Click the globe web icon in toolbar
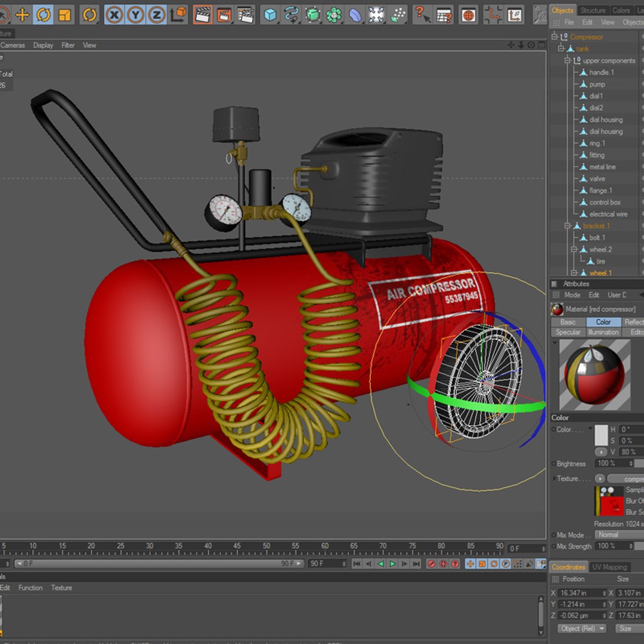This screenshot has height=644, width=644. 468,15
